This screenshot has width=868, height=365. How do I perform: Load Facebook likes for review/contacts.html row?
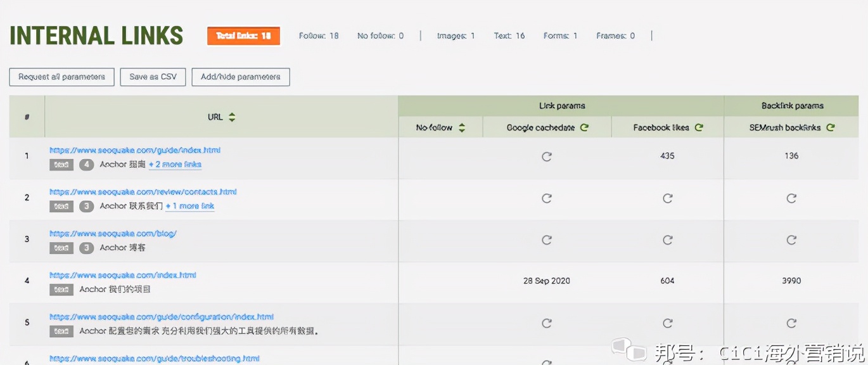tap(667, 198)
